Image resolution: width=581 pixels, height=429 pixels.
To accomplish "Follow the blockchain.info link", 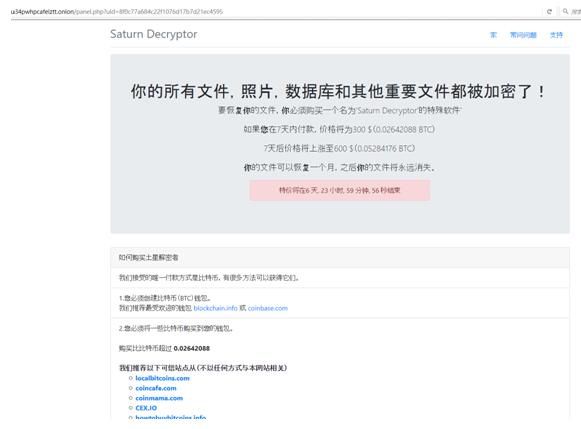I will click(216, 308).
